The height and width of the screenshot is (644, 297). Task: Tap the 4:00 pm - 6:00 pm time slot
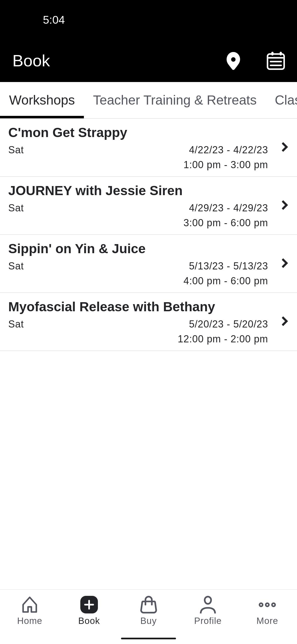[226, 281]
